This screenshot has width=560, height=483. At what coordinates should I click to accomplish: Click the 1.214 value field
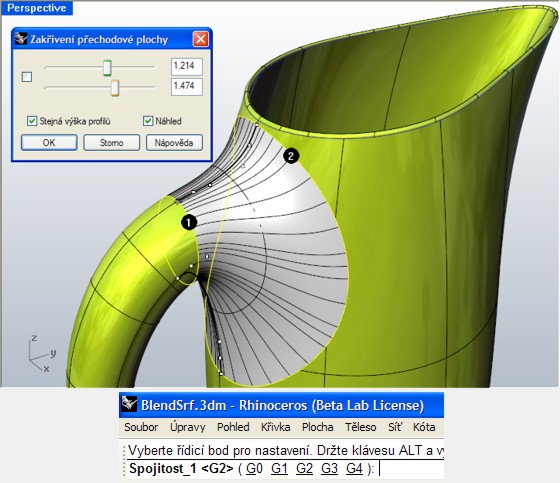click(x=187, y=66)
